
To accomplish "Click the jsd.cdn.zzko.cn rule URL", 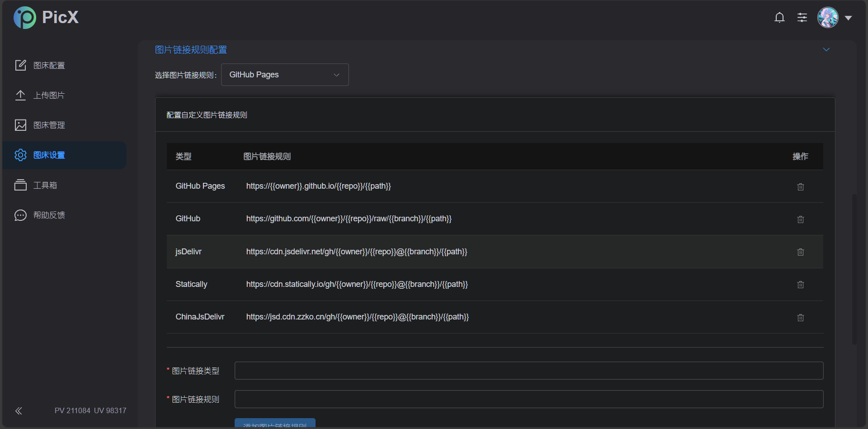I will tap(357, 317).
